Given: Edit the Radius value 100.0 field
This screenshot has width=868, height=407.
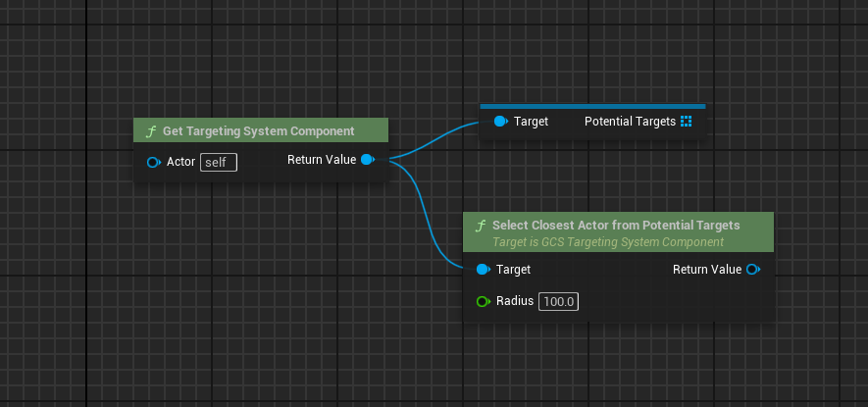Looking at the screenshot, I should (x=558, y=302).
